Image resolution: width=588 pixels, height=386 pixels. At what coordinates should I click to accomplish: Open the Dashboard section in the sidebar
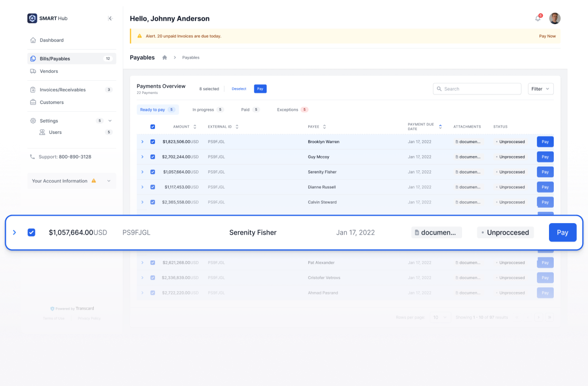(x=52, y=40)
